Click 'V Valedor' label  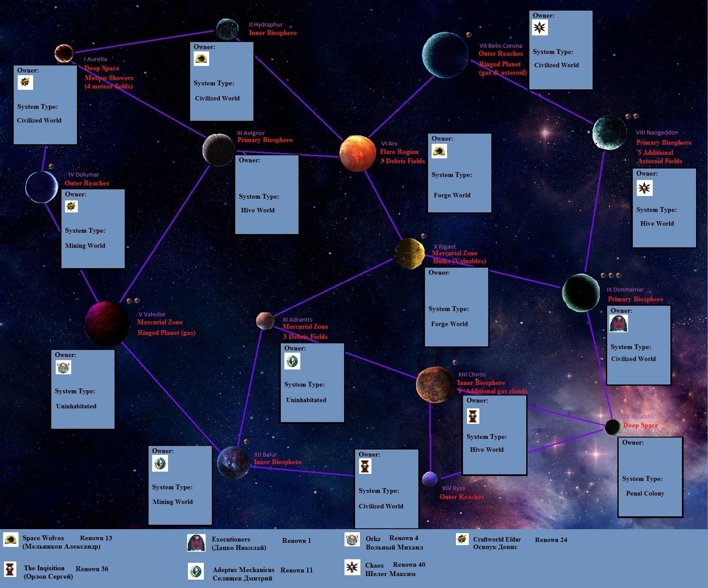pyautogui.click(x=152, y=314)
